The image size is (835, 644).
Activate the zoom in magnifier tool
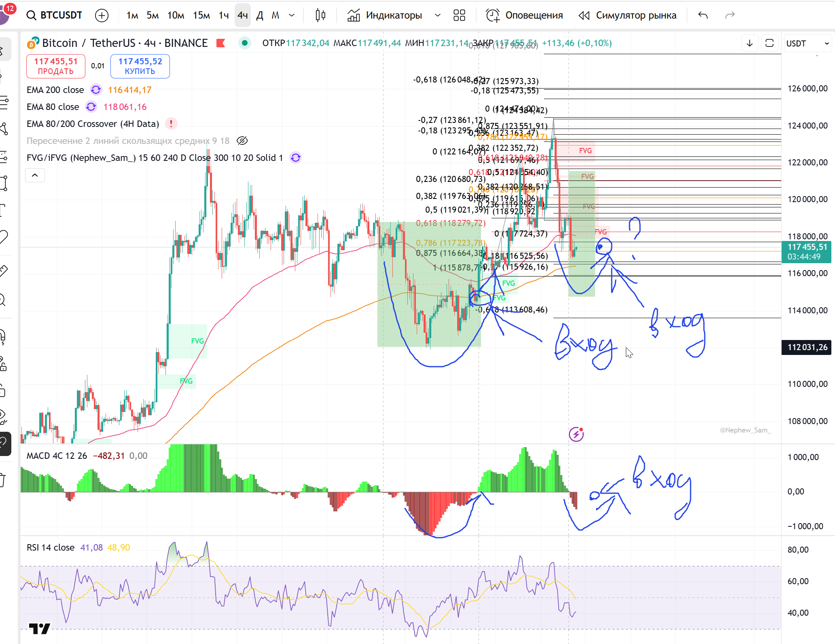pyautogui.click(x=3, y=300)
